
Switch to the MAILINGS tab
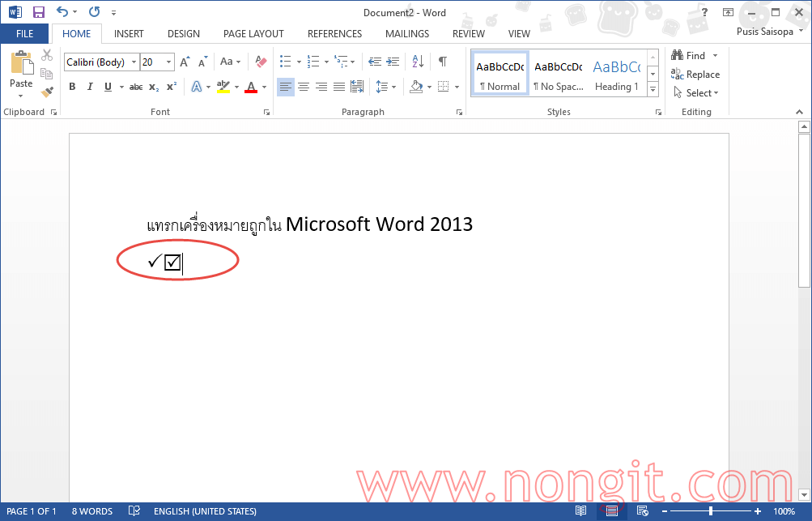click(407, 34)
